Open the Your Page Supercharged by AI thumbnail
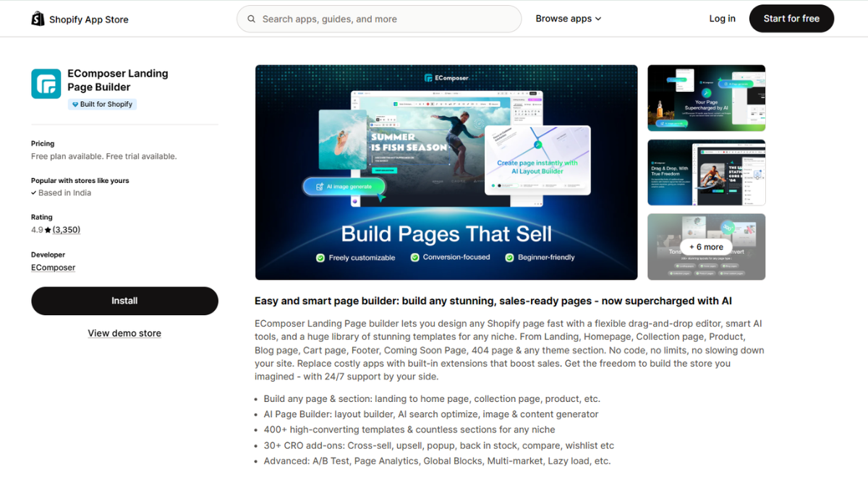Screen dimensions: 868x488 pos(706,98)
